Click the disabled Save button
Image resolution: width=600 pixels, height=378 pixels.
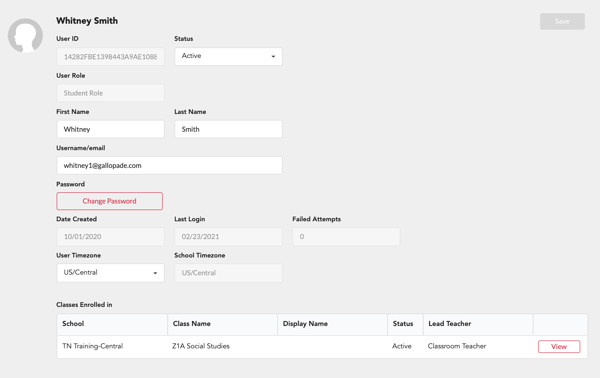tap(562, 21)
